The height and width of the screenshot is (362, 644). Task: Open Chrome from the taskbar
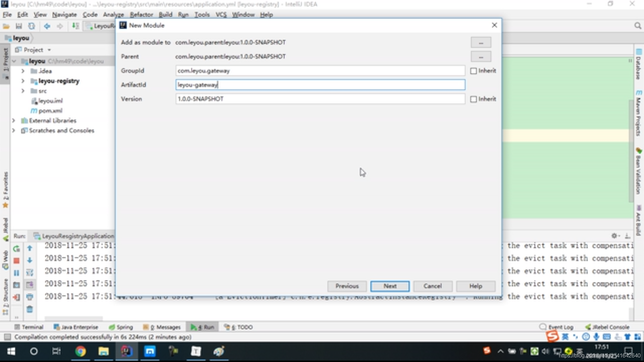pos(80,351)
